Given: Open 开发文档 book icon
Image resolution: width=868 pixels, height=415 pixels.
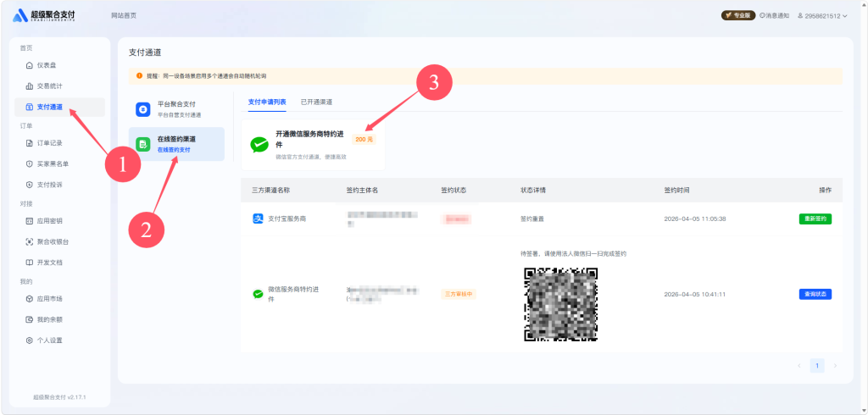Looking at the screenshot, I should click(x=30, y=263).
